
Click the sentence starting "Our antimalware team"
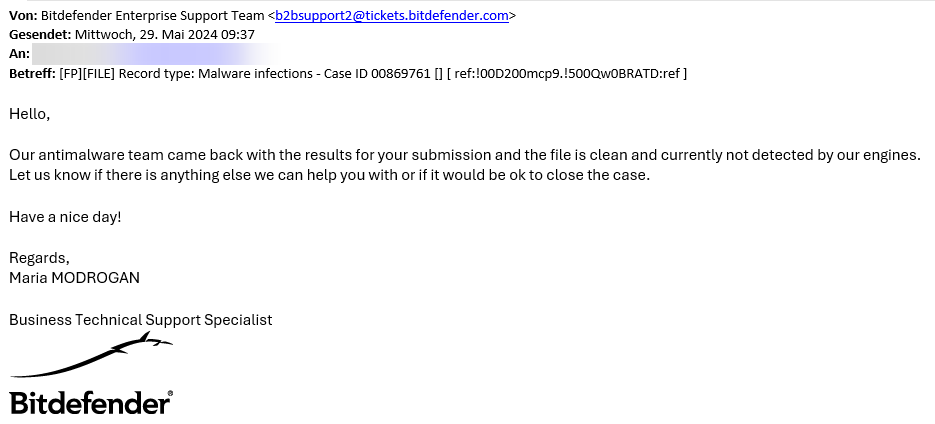(x=465, y=155)
